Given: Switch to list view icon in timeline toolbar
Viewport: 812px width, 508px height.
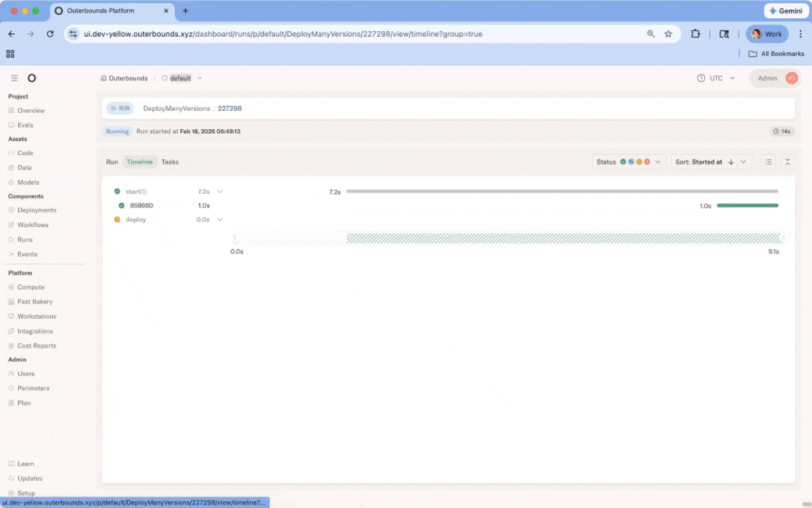Looking at the screenshot, I should 768,162.
